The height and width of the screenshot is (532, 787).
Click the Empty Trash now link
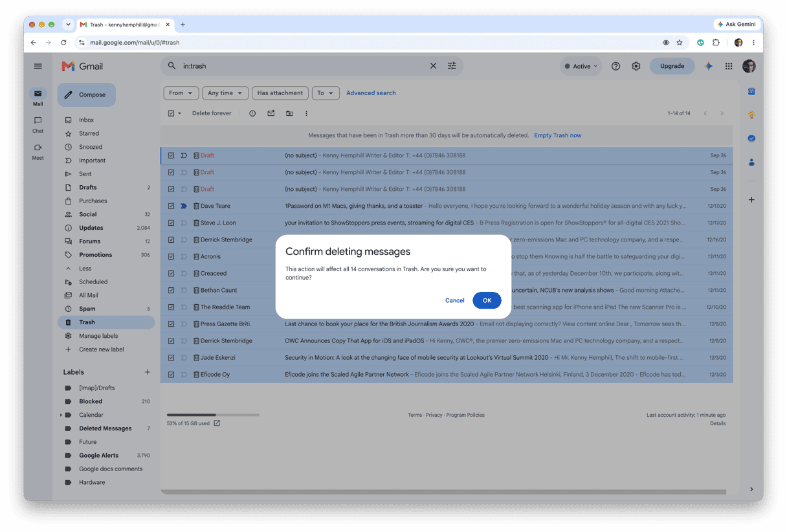pyautogui.click(x=557, y=135)
